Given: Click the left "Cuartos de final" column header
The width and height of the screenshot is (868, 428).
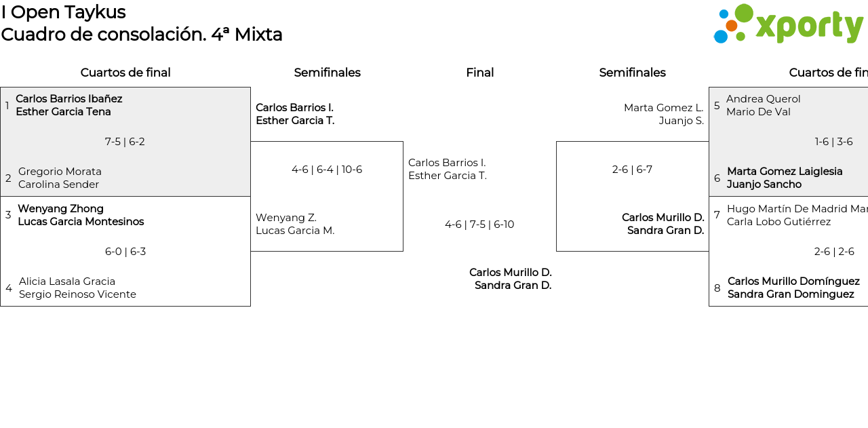Looking at the screenshot, I should [125, 73].
